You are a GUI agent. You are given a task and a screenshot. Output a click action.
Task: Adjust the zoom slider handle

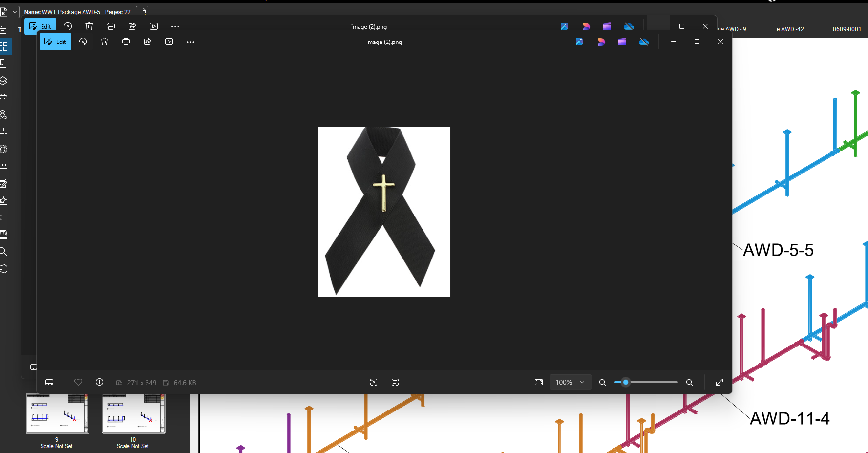[626, 382]
